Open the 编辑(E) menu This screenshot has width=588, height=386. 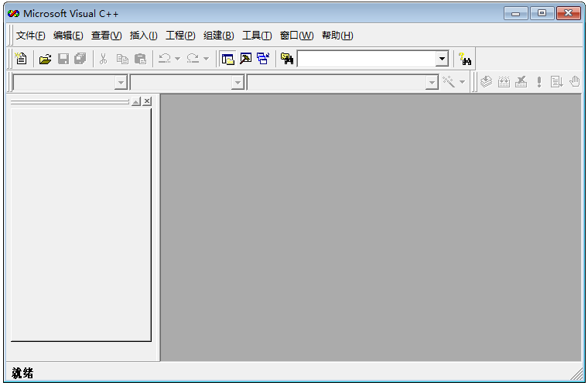[68, 36]
